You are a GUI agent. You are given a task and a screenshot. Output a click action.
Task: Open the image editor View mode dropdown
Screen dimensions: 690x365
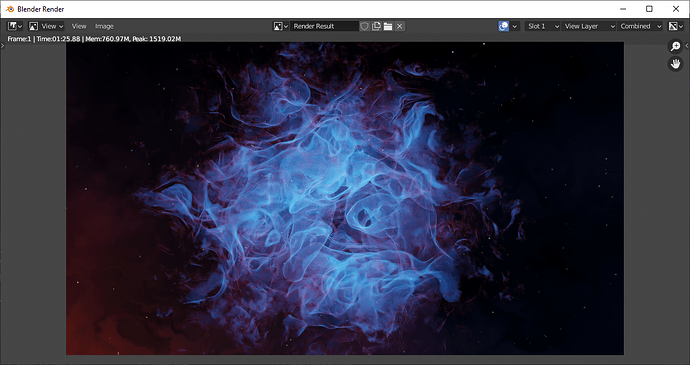coord(46,26)
